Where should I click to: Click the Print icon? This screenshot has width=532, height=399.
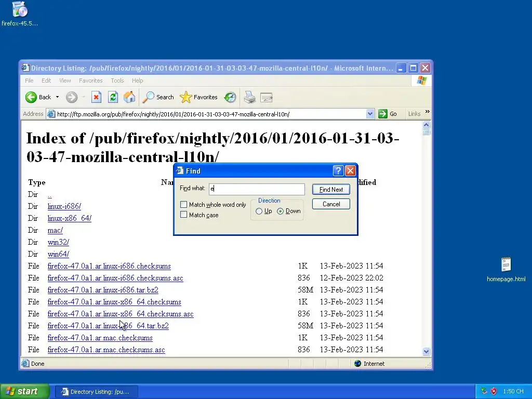pyautogui.click(x=250, y=97)
